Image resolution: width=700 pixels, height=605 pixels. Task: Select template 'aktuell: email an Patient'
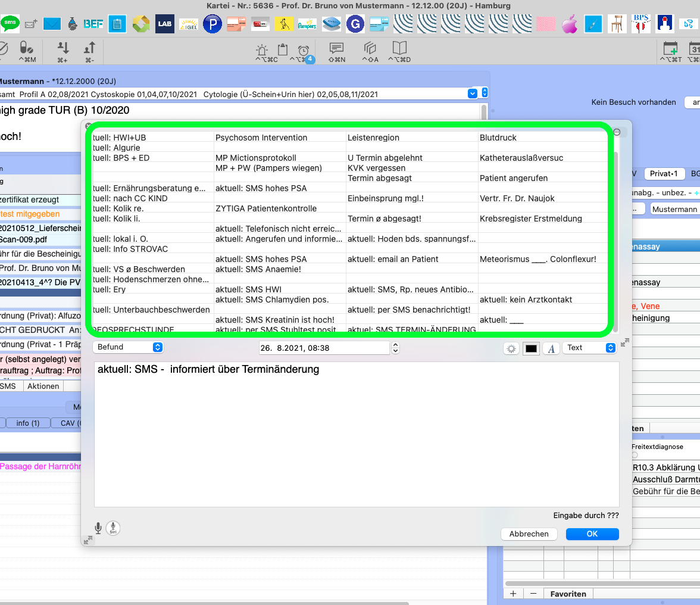[x=393, y=259]
